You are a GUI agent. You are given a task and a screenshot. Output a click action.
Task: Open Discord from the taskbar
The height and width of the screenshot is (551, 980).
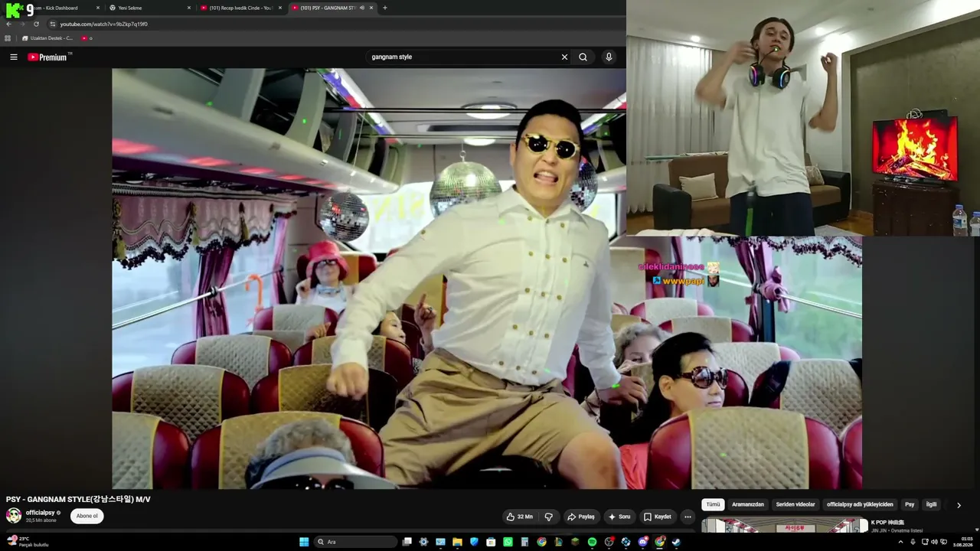(x=643, y=542)
